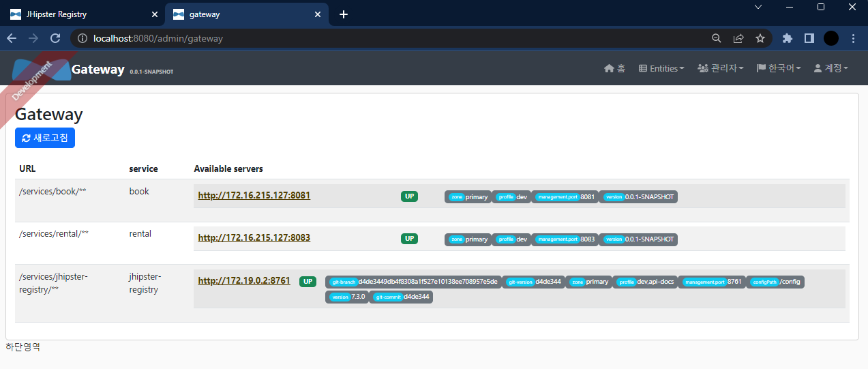Click the URL column header
868x369 pixels.
click(x=27, y=168)
